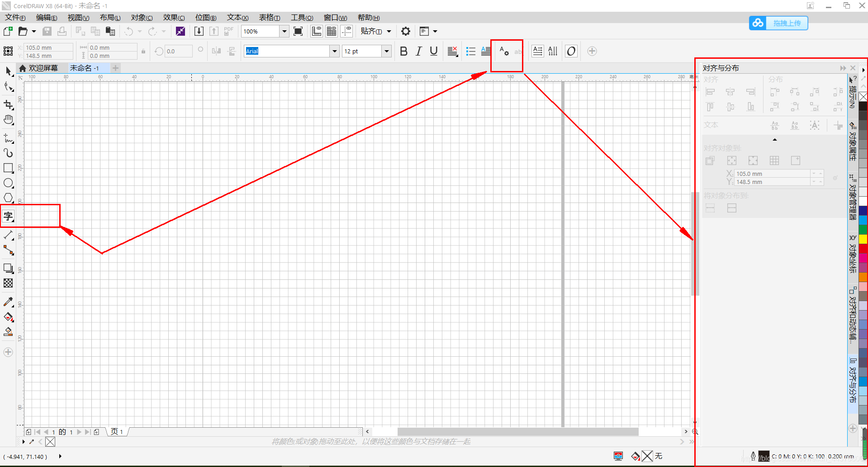Open the 对象管理器 docker tab
Image resolution: width=868 pixels, height=467 pixels.
pyautogui.click(x=852, y=197)
